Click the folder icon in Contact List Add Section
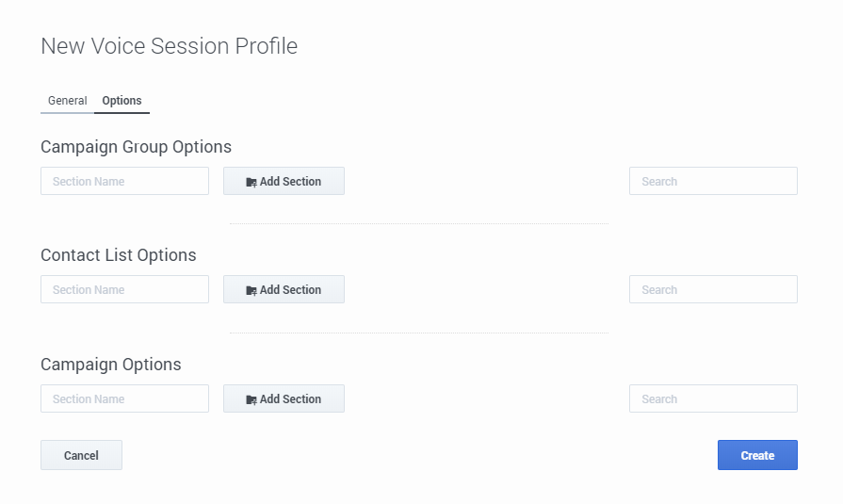Viewport: 843px width, 504px height. coord(251,290)
